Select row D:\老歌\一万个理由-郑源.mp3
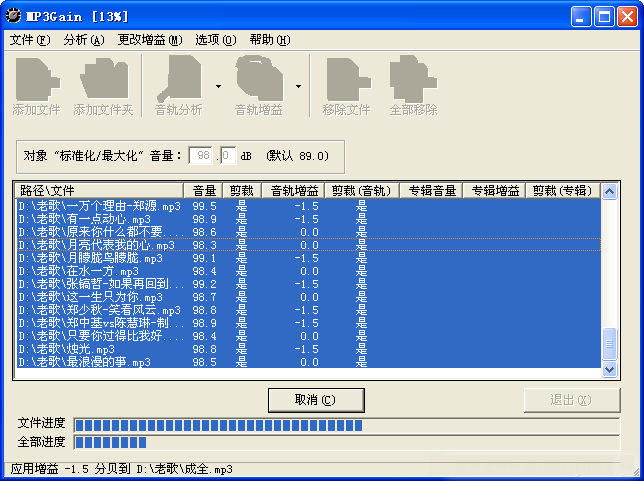 tap(308, 206)
